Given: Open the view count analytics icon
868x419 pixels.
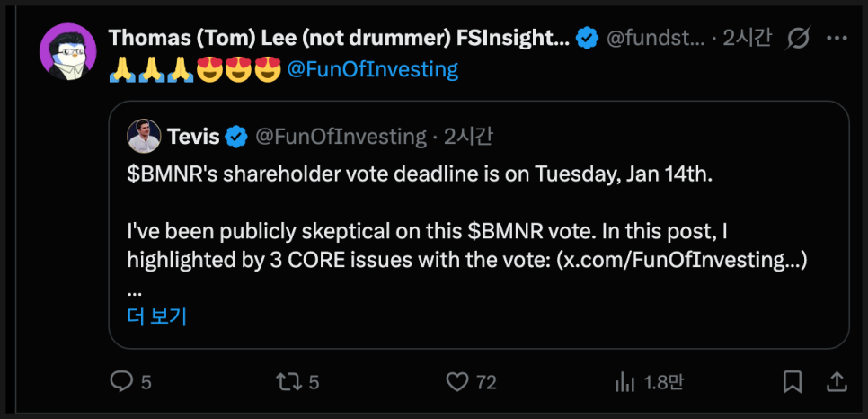Looking at the screenshot, I should pos(625,382).
